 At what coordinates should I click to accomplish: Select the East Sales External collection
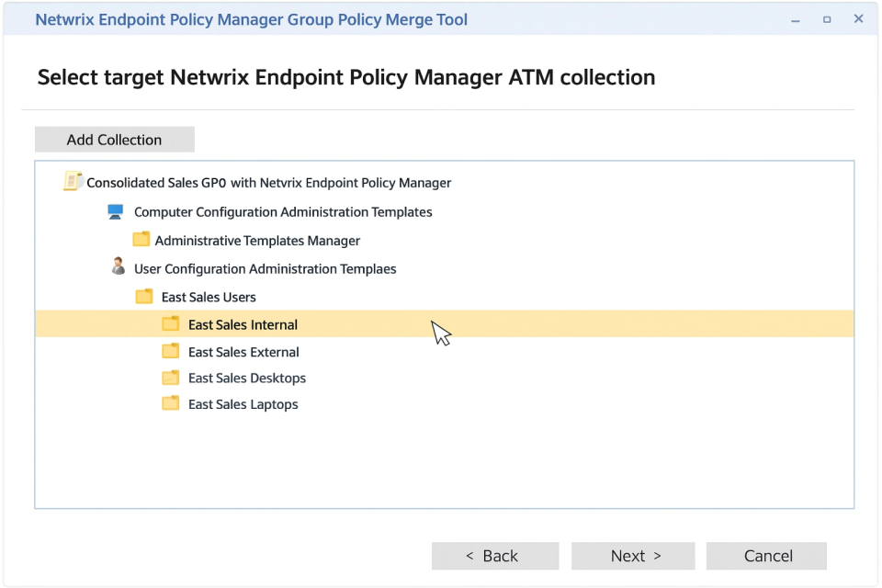click(243, 351)
